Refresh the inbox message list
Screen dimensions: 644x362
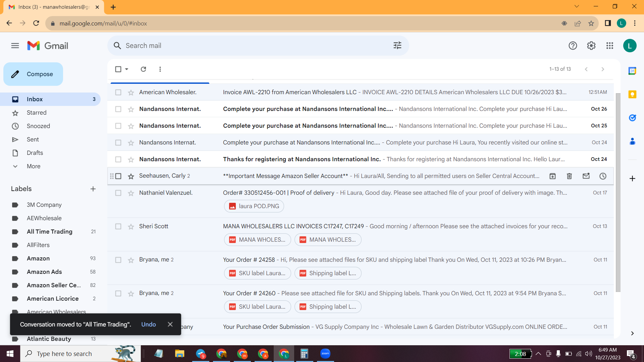pyautogui.click(x=143, y=69)
